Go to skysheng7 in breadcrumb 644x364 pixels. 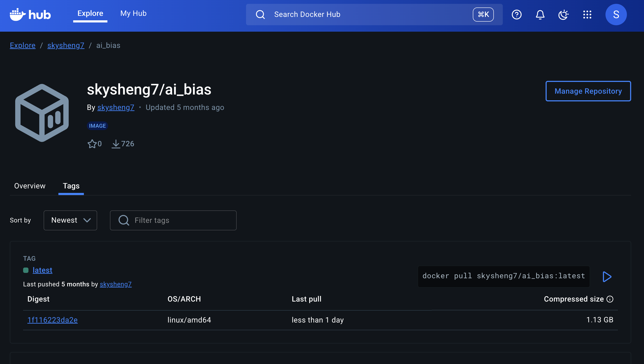[66, 45]
